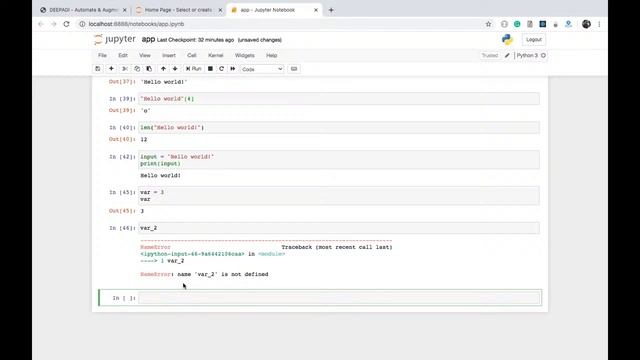Close the DEEPAGI browser tab
Screen dimensions: 640x360
tap(124, 10)
